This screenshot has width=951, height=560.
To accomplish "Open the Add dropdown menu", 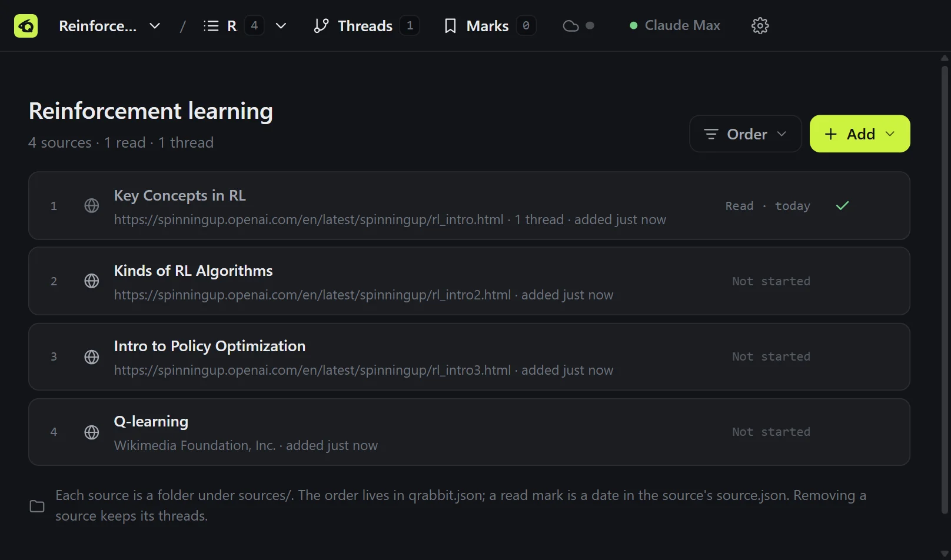I will (860, 134).
